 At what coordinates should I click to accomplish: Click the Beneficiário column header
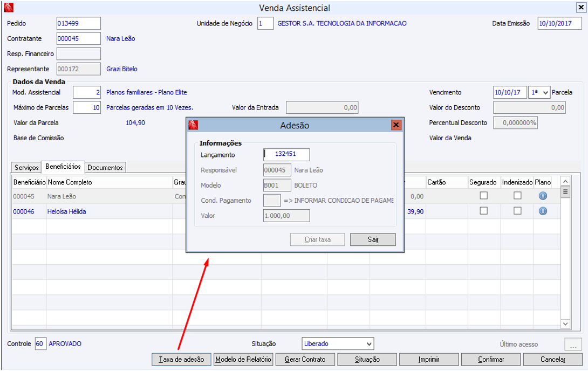(29, 182)
